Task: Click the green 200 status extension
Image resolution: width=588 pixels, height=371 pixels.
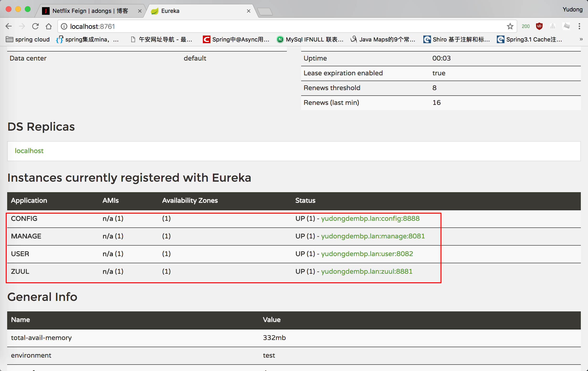Action: pos(525,26)
